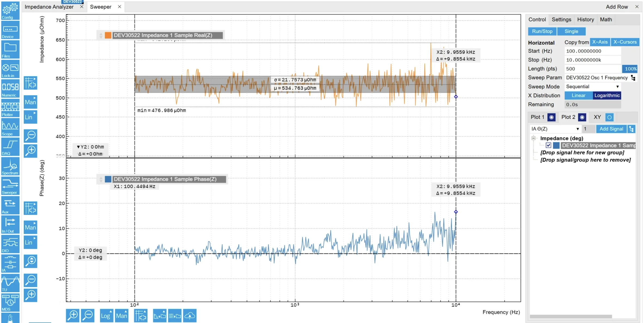Click save data to file icon in bottom toolbar
Viewport: 644px width, 323px height.
(175, 316)
